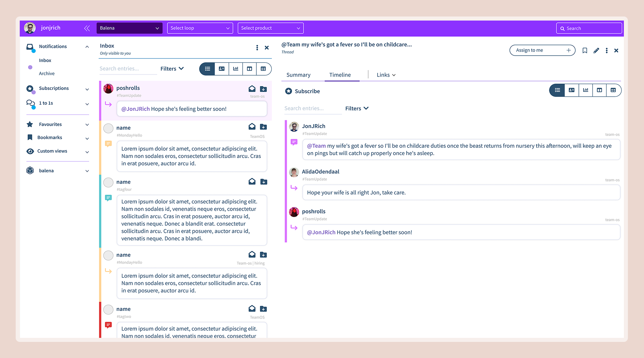Close the thread panel
This screenshot has height=358, width=644.
coord(616,50)
